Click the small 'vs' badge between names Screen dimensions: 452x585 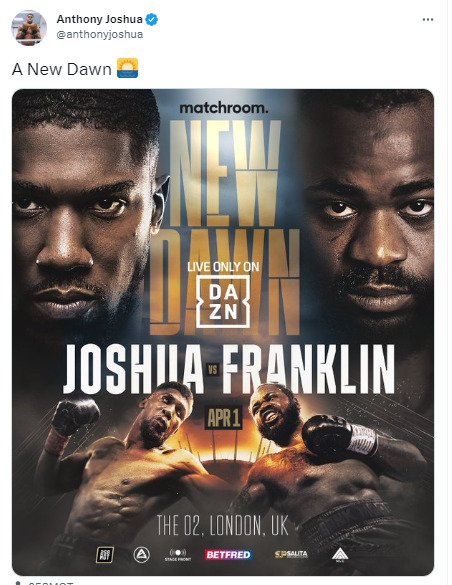pos(213,370)
